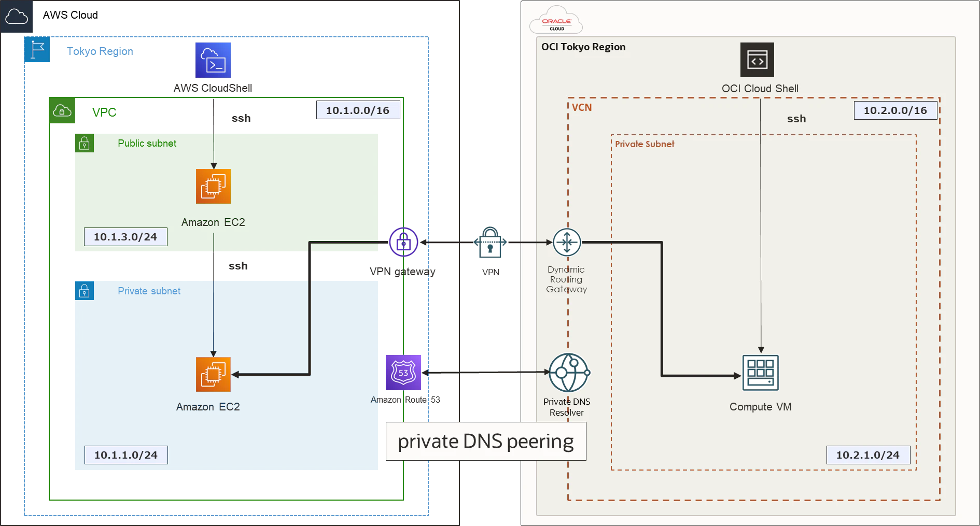980x526 pixels.
Task: Click the Dynamic Routing Gateway label text
Action: [x=566, y=279]
